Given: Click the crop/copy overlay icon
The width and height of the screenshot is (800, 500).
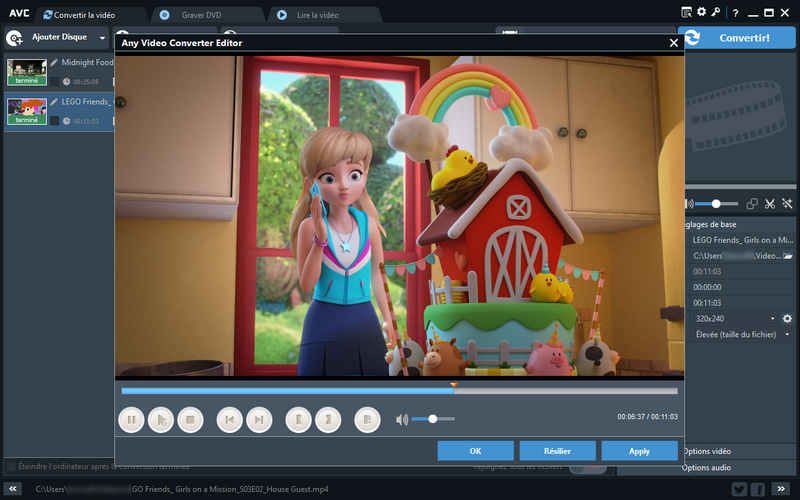Looking at the screenshot, I should (752, 204).
